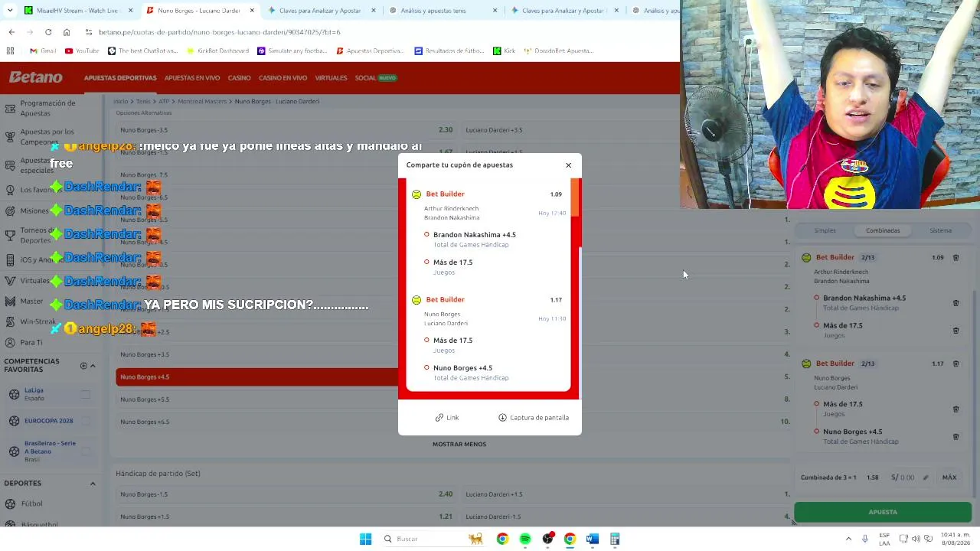The image size is (980, 551).
Task: Open the KickBot Dashboard bookmark
Action: [218, 51]
